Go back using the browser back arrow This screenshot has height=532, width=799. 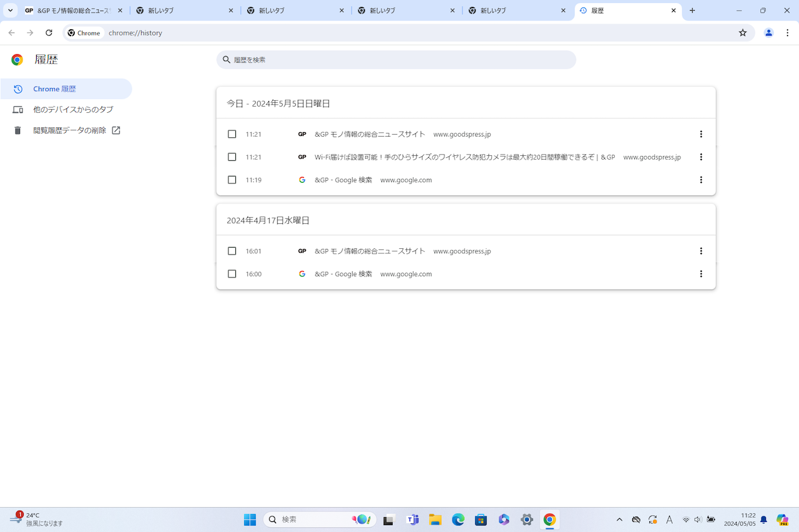pyautogui.click(x=11, y=33)
